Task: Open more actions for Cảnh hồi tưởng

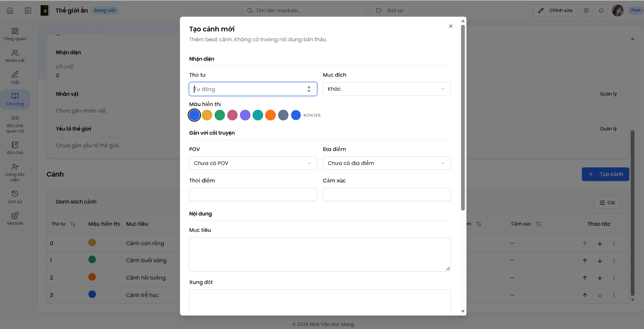Action: (614, 278)
